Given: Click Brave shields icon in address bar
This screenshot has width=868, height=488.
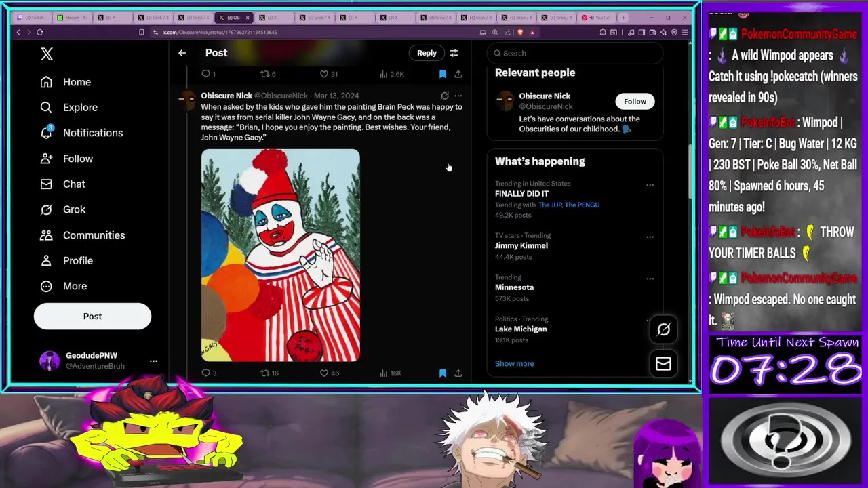Looking at the screenshot, I should coord(520,32).
